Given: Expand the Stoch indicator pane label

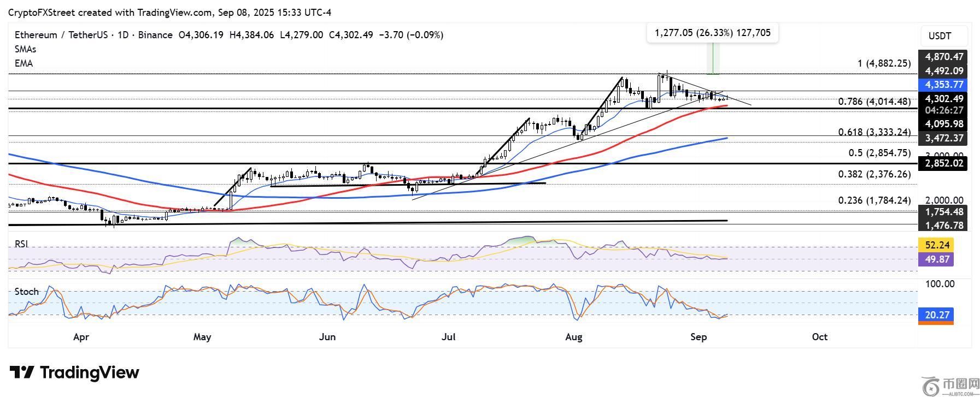Looking at the screenshot, I should [26, 292].
